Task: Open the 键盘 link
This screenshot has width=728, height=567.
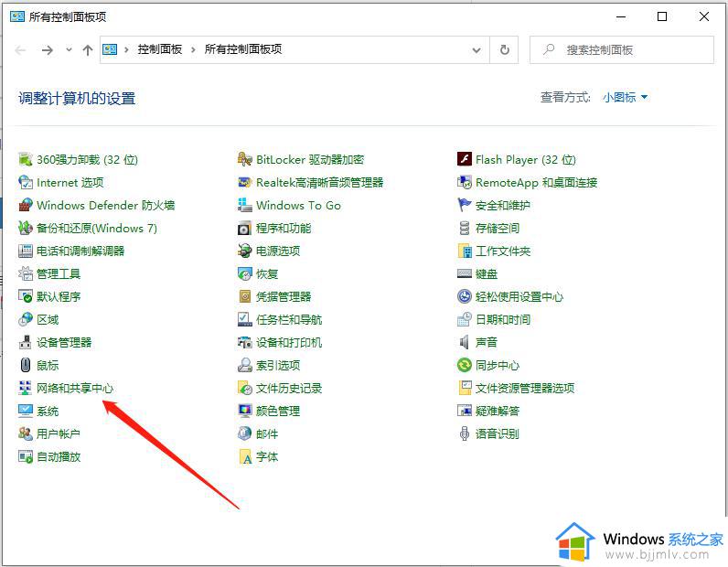Action: 487,274
